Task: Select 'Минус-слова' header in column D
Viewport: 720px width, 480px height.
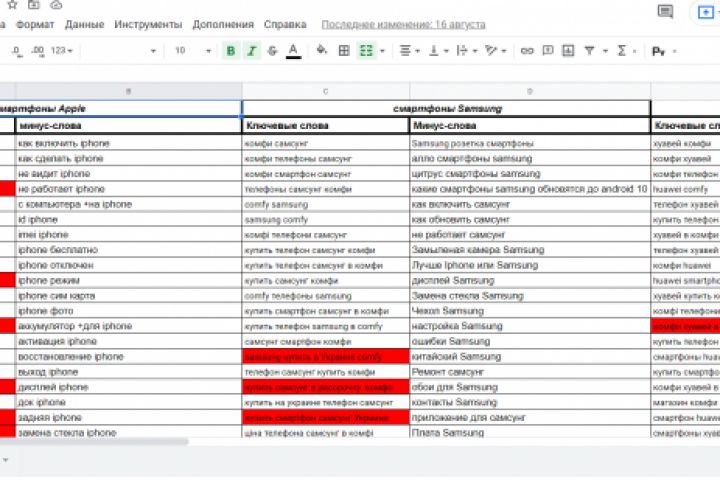Action: tap(530, 125)
